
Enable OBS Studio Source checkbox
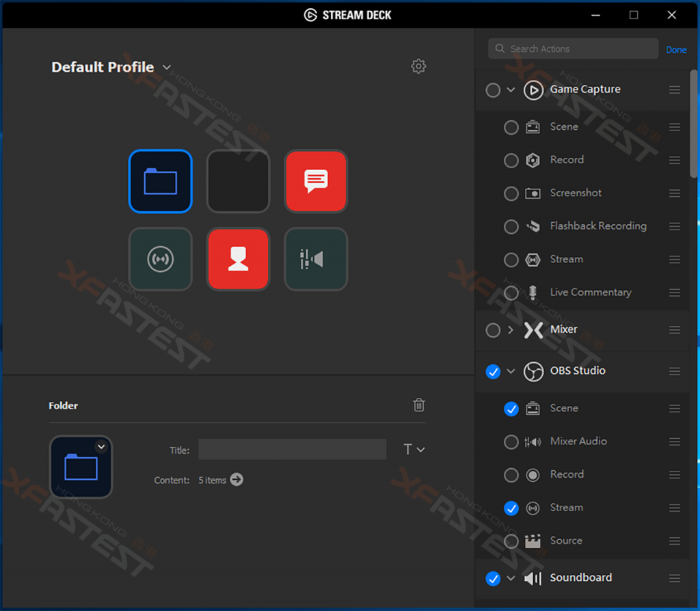pyautogui.click(x=511, y=541)
